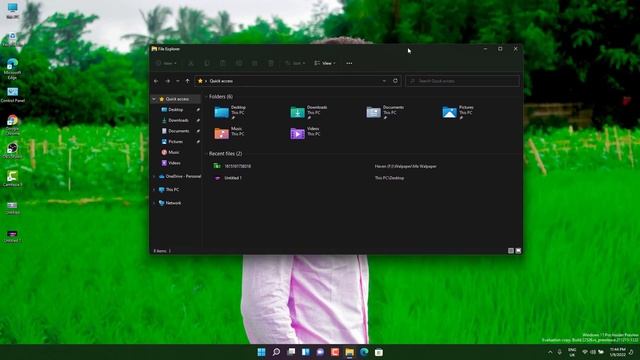Screen dimensions: 640x360
Task: Open Chat from the taskbar
Action: click(x=320, y=352)
